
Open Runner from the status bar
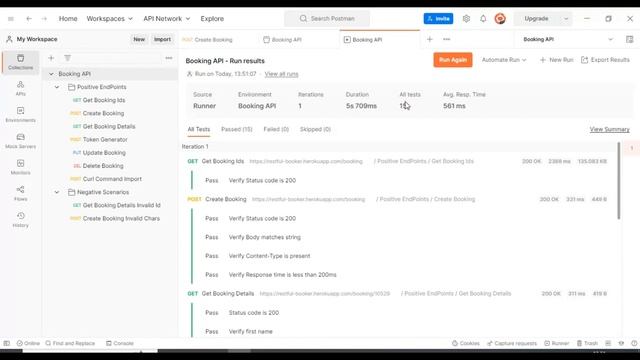[556, 343]
